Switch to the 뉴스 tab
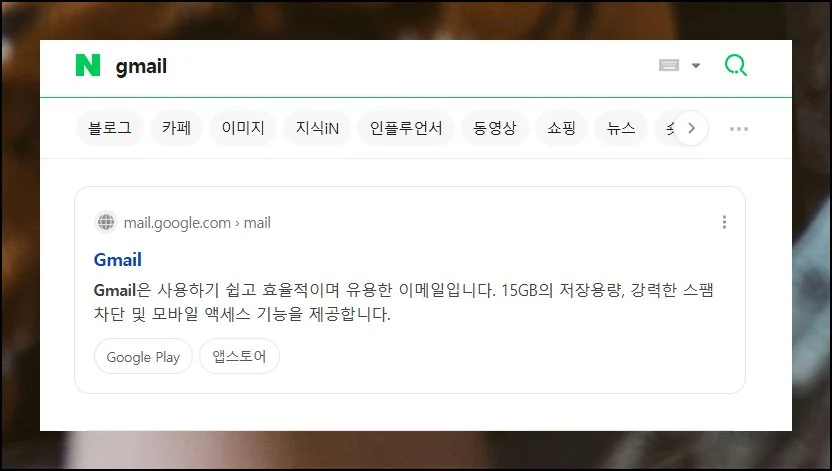The width and height of the screenshot is (832, 471). [x=620, y=128]
